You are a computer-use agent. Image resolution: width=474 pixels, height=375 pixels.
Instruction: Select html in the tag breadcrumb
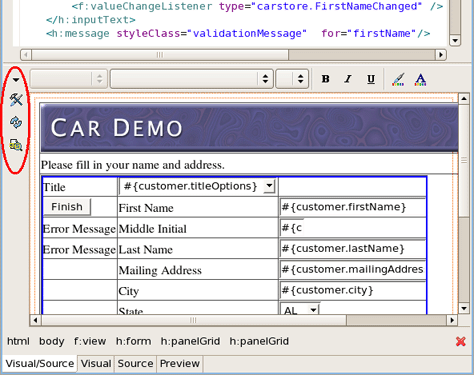[x=18, y=341]
